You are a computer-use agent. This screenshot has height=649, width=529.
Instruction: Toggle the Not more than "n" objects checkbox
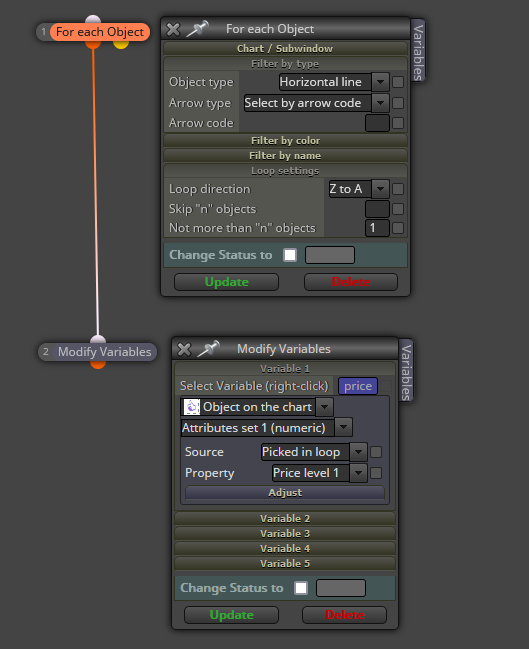click(x=398, y=228)
